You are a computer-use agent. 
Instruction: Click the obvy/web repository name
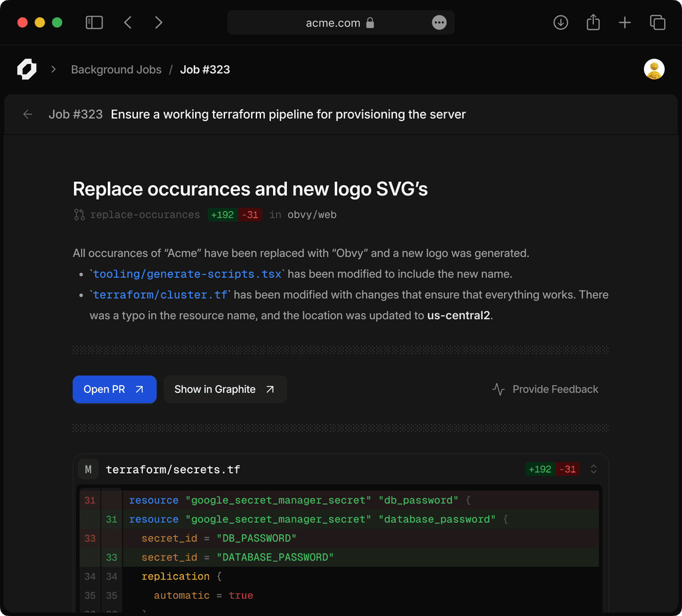click(x=312, y=215)
